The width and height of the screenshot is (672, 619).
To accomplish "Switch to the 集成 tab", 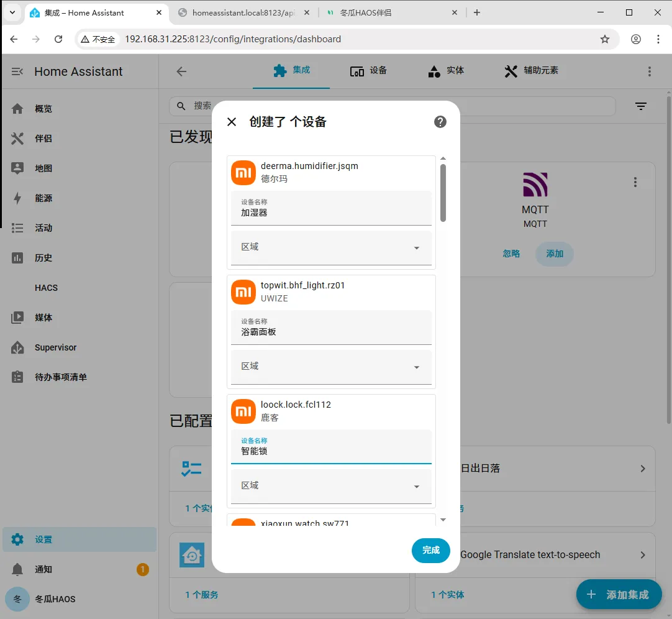I will click(291, 71).
